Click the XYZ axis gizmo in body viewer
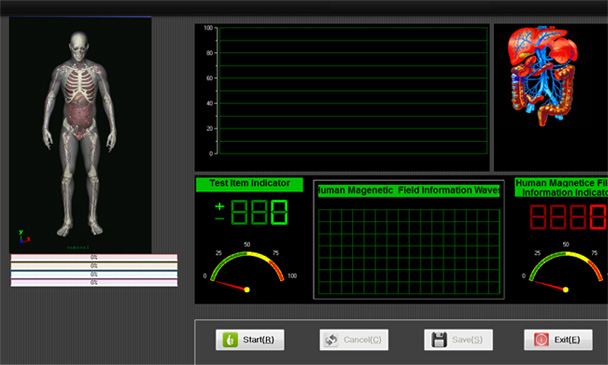Image resolution: width=608 pixels, height=365 pixels. pos(24,237)
